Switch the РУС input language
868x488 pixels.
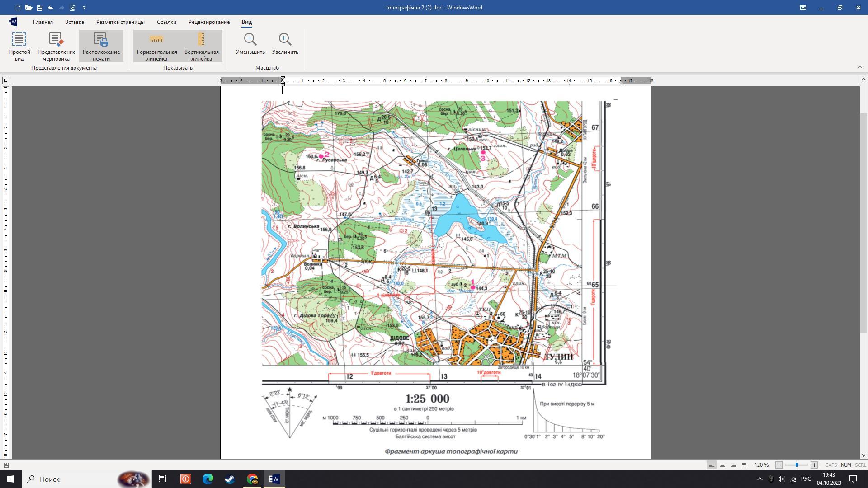[x=806, y=479]
